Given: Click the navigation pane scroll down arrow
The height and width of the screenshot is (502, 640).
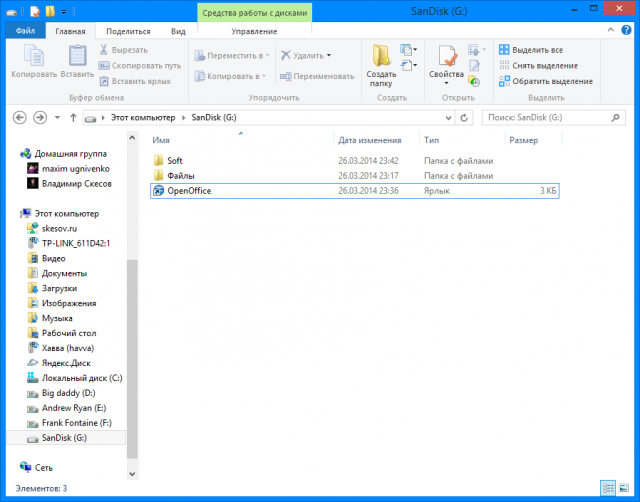Looking at the screenshot, I should [132, 474].
